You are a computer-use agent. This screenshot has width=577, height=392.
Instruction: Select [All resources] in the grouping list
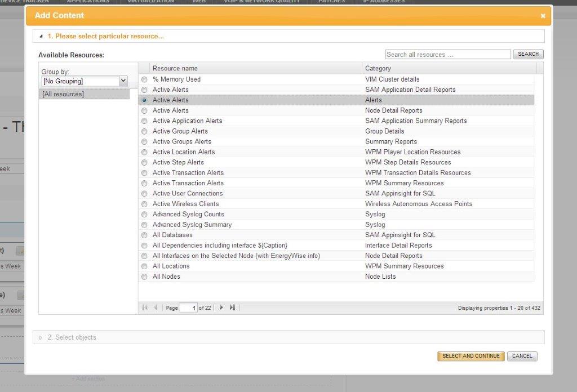(x=84, y=94)
